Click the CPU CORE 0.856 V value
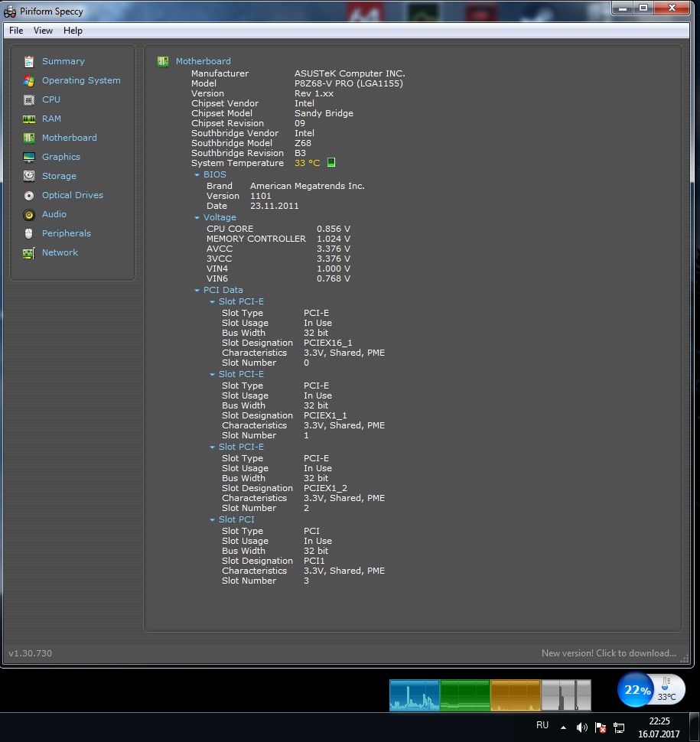The width and height of the screenshot is (700, 742). click(334, 229)
